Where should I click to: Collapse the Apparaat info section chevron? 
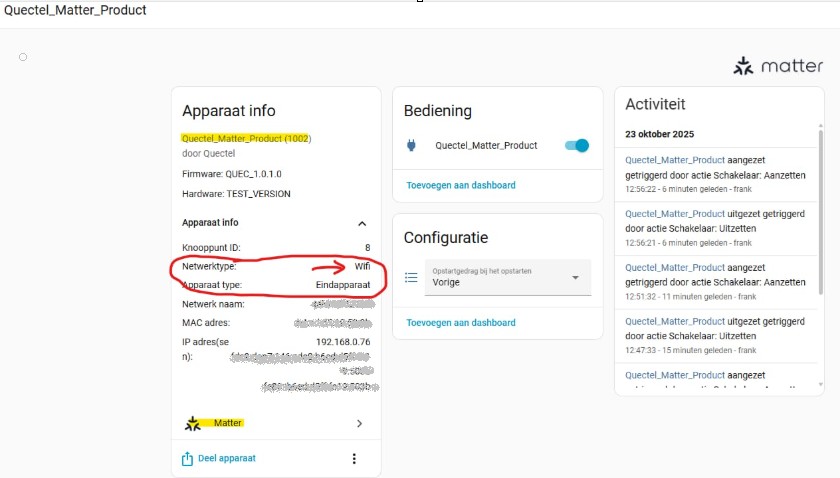(362, 223)
